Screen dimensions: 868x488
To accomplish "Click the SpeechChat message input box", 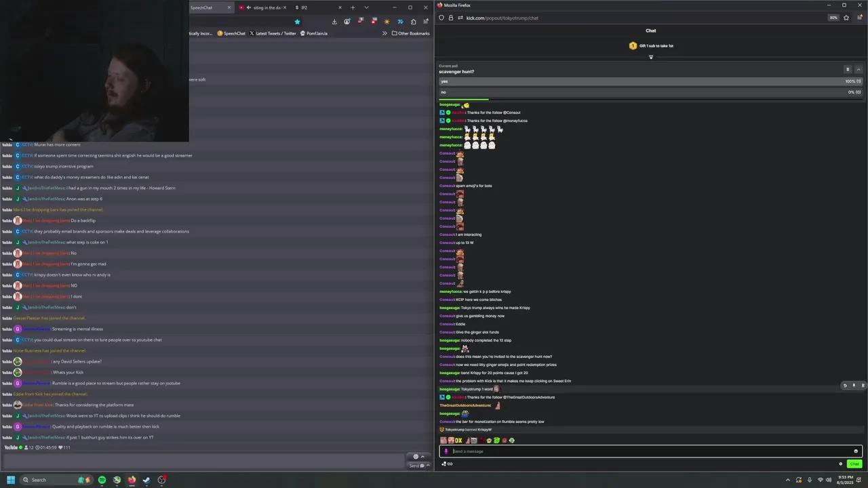I will tap(203, 461).
